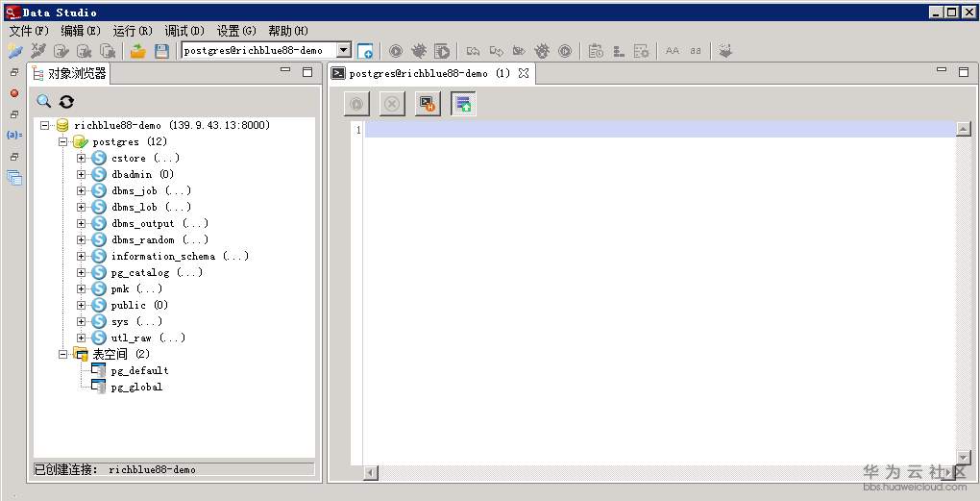Open the 运行(R) menu
This screenshot has height=501, width=980.
point(133,31)
